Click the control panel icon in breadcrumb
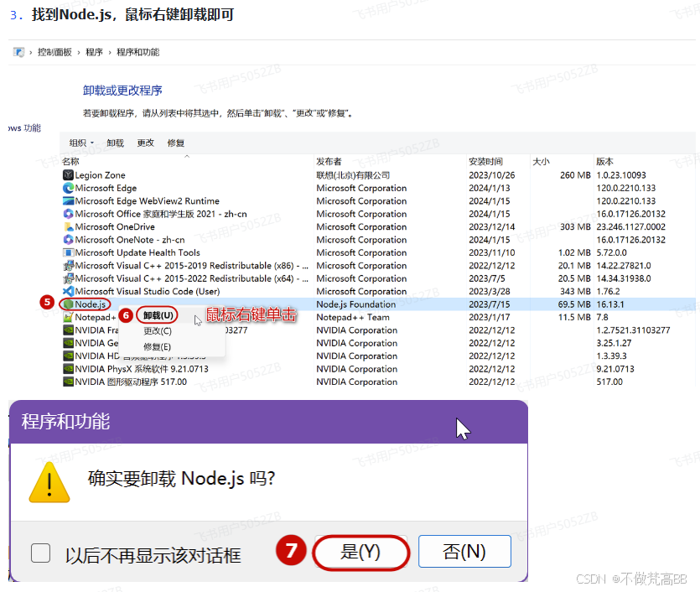 [x=18, y=52]
